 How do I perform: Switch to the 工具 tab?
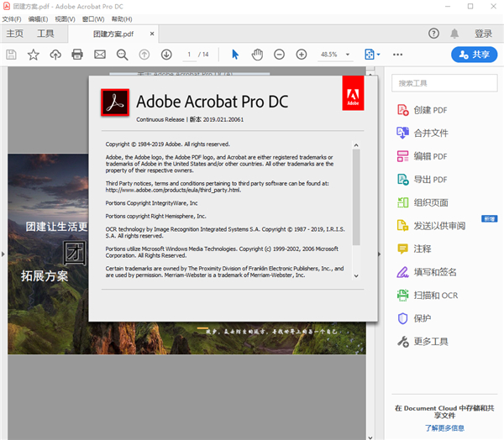[45, 34]
